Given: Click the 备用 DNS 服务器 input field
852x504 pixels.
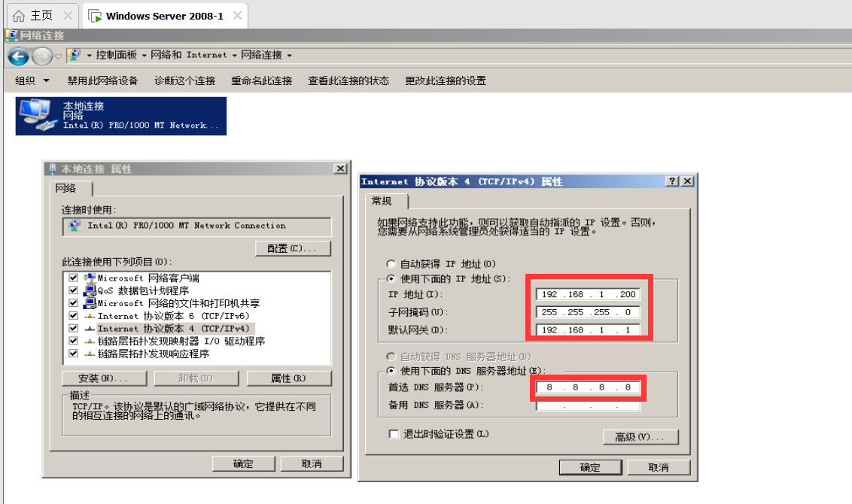Looking at the screenshot, I should click(588, 405).
